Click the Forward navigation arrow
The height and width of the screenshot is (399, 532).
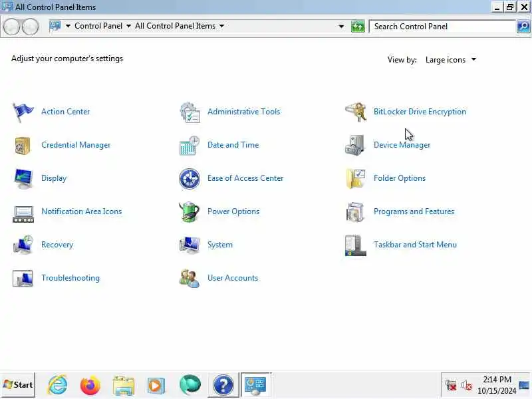[x=30, y=27]
